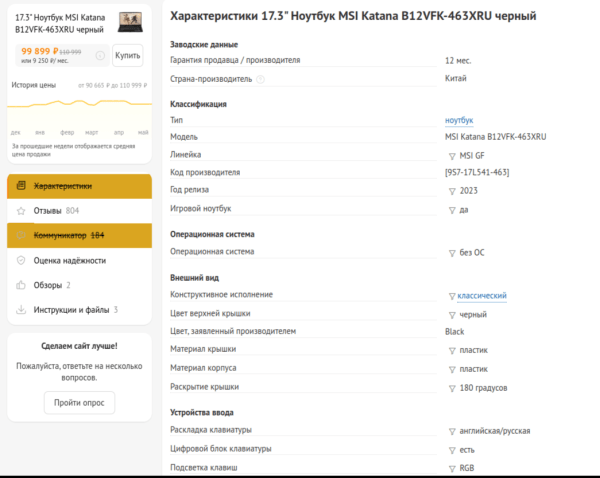Screen dimensions: 600x478
Task: Open the Обзоры section
Action: [80, 285]
